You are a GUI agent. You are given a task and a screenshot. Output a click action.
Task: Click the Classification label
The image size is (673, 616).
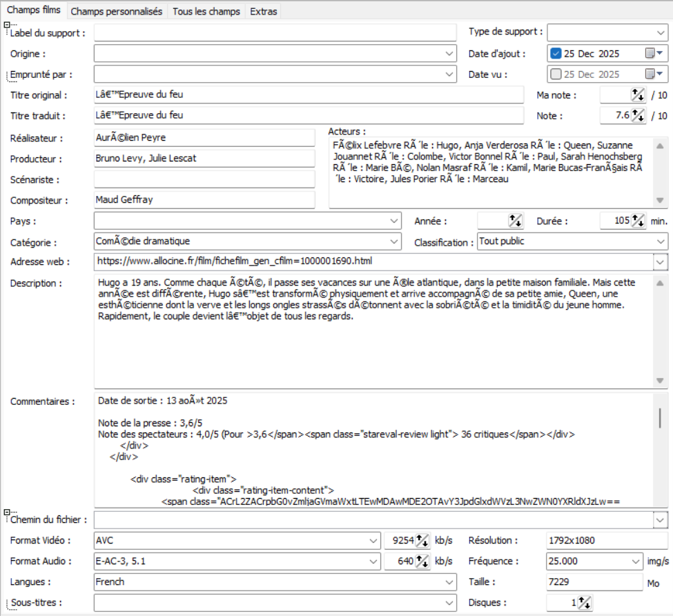pyautogui.click(x=444, y=242)
